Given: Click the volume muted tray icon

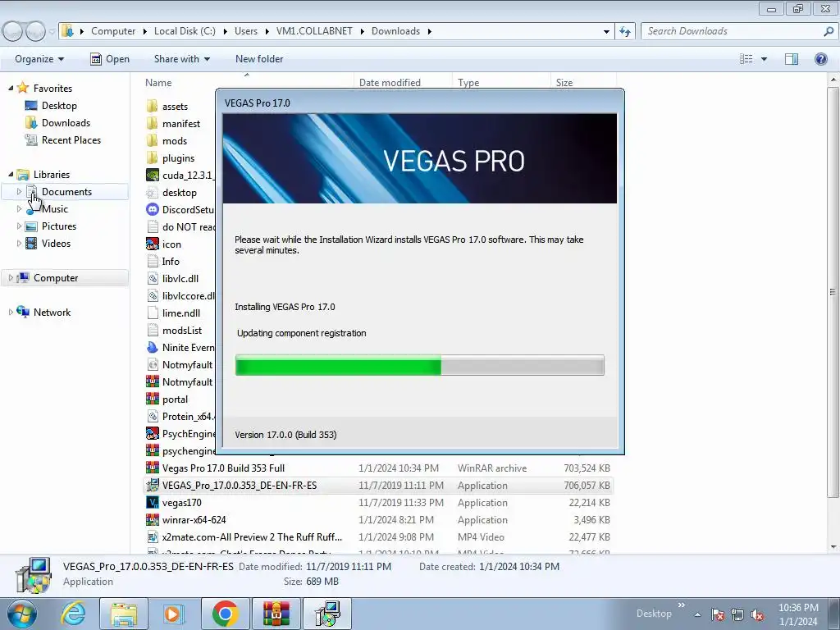Looking at the screenshot, I should [x=757, y=615].
